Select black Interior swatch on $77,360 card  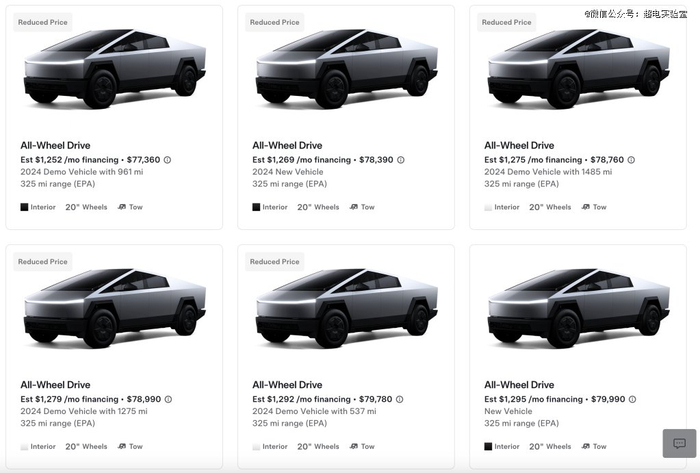(x=24, y=207)
